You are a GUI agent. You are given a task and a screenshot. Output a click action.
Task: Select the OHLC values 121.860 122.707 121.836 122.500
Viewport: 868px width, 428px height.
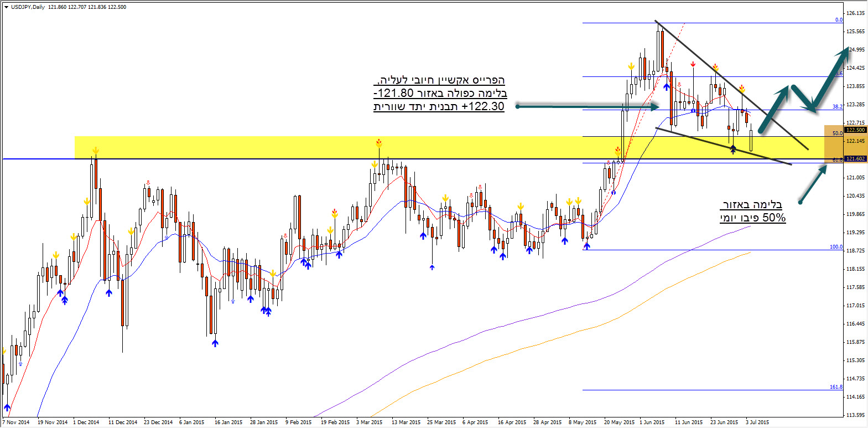point(87,7)
